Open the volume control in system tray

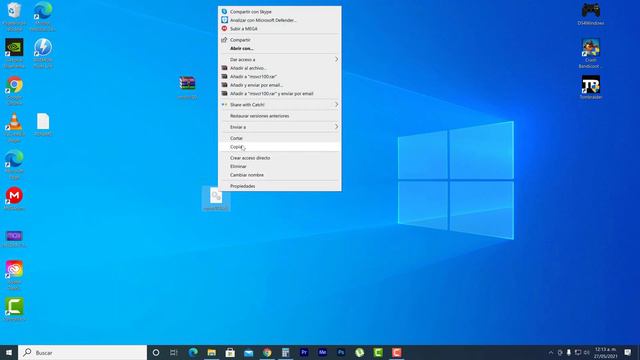point(587,353)
